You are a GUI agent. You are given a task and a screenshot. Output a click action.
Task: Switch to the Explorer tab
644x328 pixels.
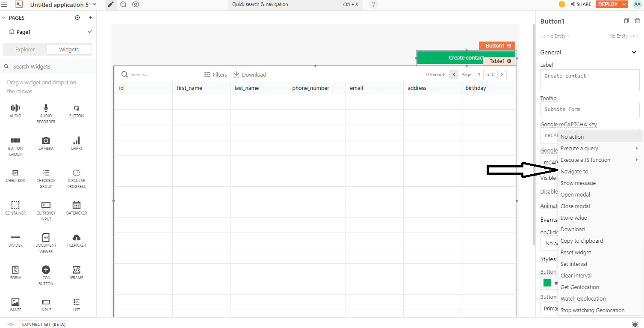click(x=25, y=50)
